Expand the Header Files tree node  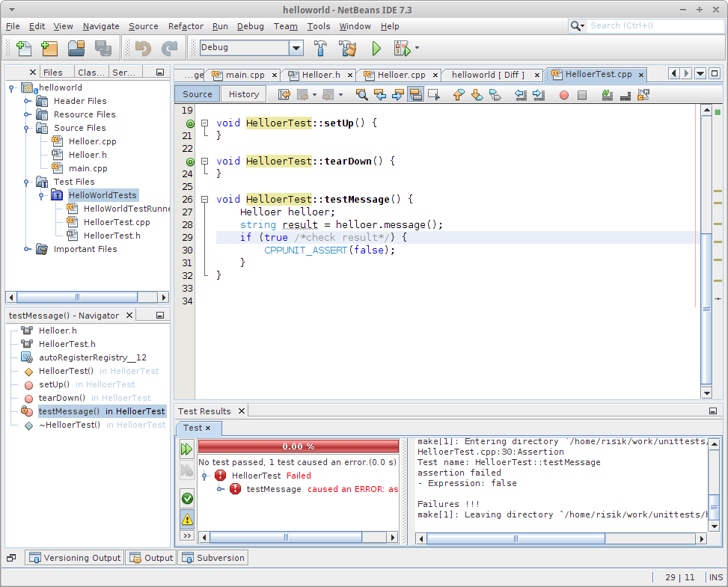pyautogui.click(x=27, y=101)
